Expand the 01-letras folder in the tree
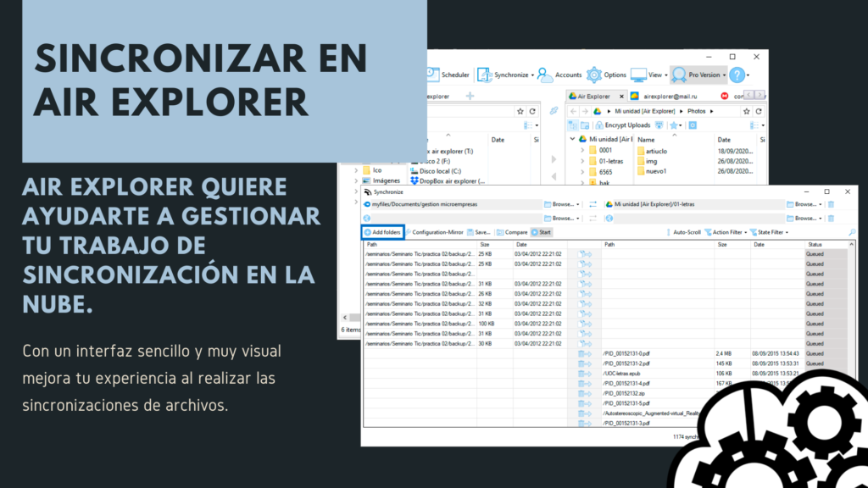This screenshot has width=868, height=488. point(582,162)
